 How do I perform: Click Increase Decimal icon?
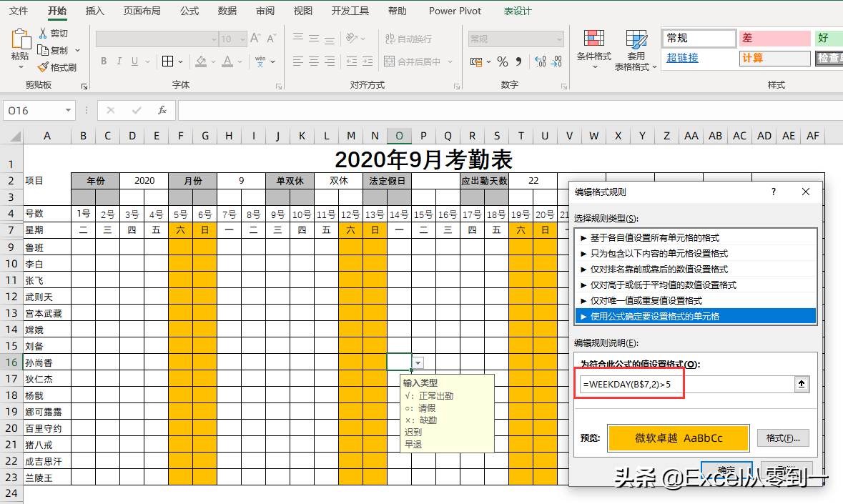[x=541, y=61]
